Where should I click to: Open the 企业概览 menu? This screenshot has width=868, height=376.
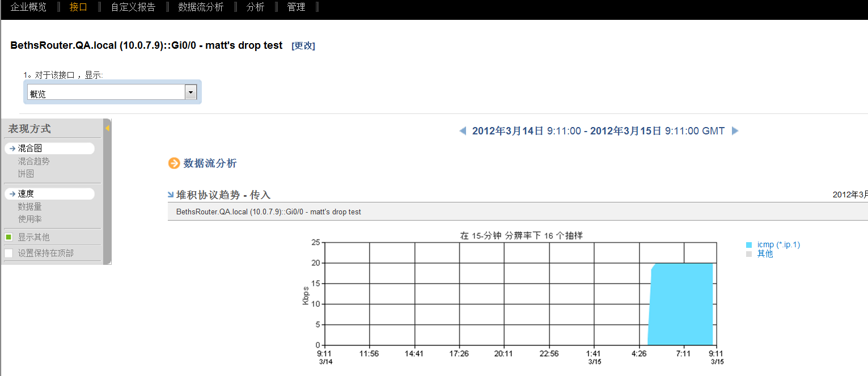click(28, 7)
